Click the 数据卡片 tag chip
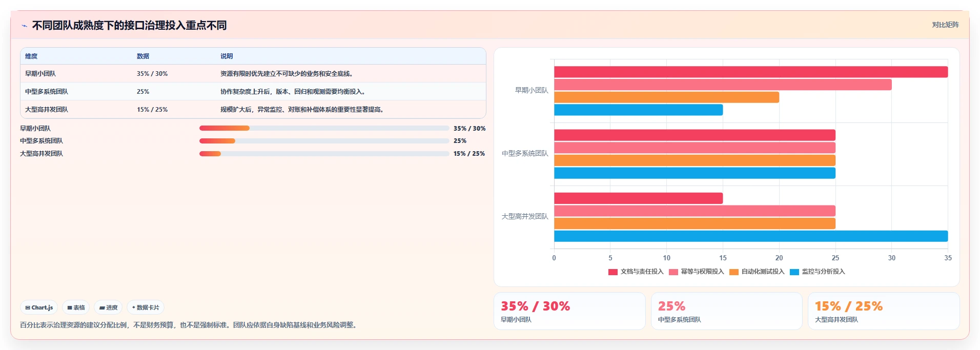Image resolution: width=980 pixels, height=350 pixels. tap(146, 307)
